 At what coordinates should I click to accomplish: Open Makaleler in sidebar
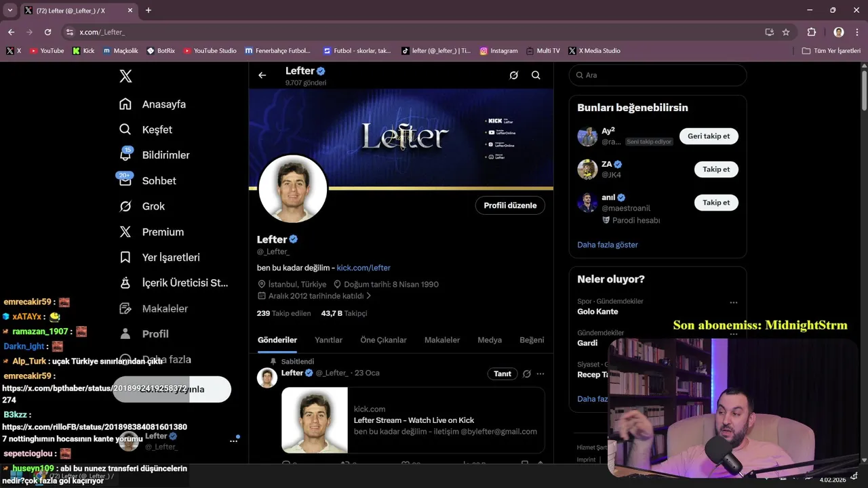coord(153,308)
